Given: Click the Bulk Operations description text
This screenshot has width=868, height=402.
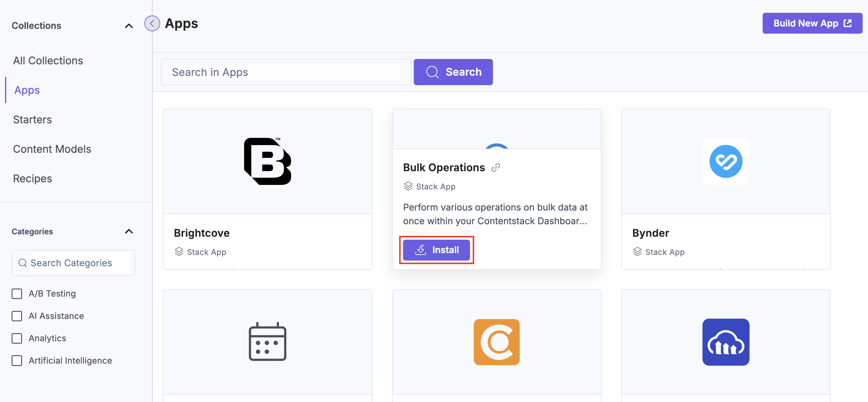Looking at the screenshot, I should (x=495, y=214).
